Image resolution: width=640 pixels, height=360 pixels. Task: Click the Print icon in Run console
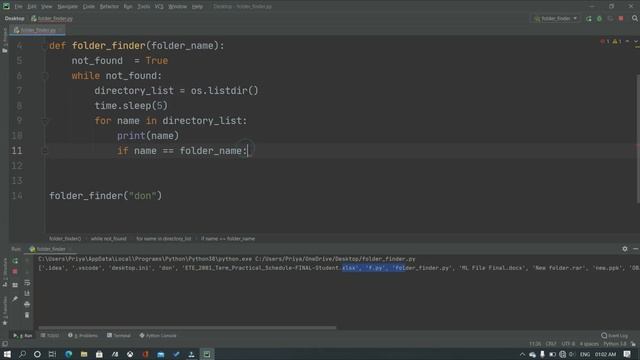[27, 304]
